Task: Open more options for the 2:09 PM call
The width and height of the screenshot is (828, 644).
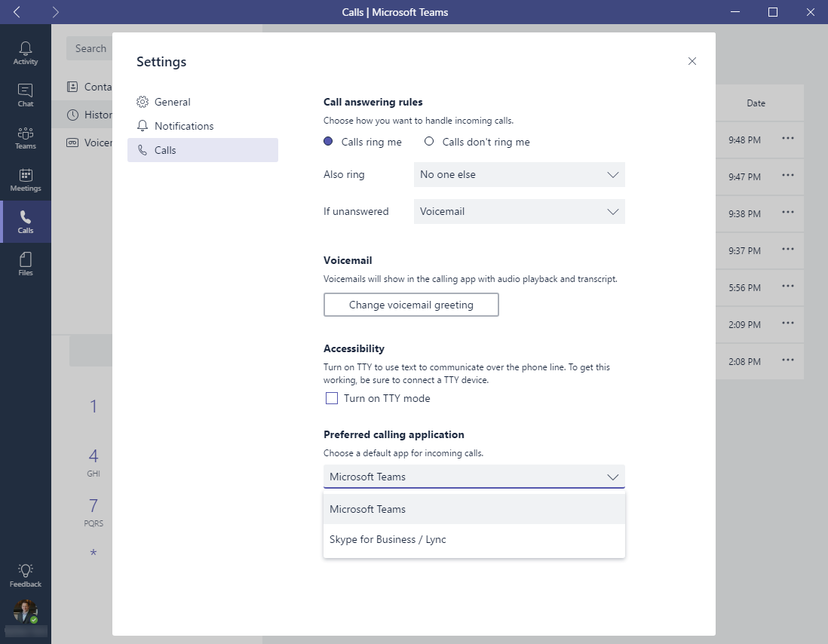Action: [x=788, y=324]
